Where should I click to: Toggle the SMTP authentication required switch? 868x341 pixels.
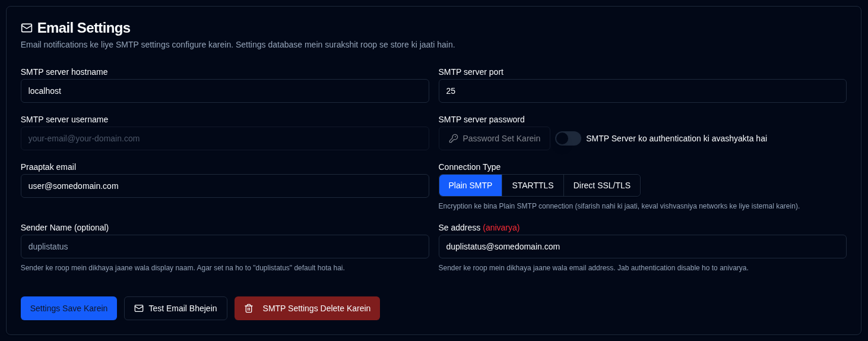pos(568,138)
